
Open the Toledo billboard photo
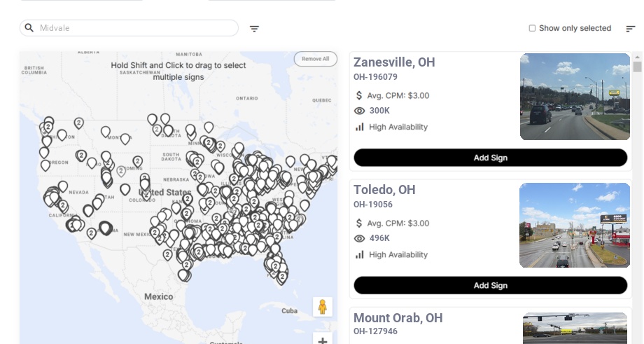tap(575, 225)
